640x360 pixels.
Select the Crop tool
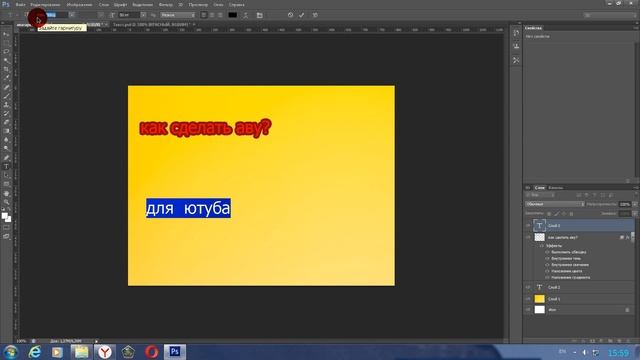(6, 69)
